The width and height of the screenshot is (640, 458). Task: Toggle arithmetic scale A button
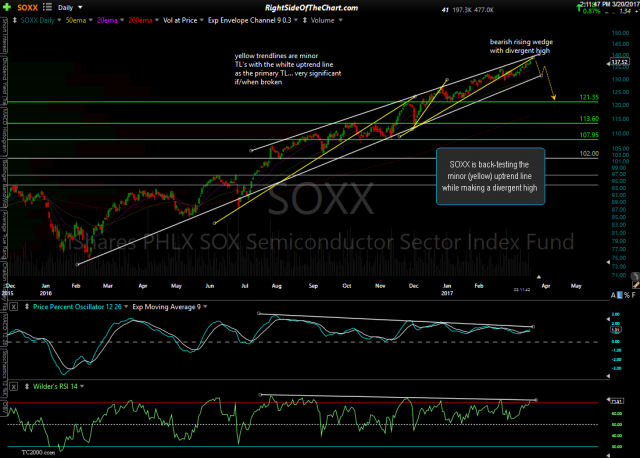pos(613,295)
